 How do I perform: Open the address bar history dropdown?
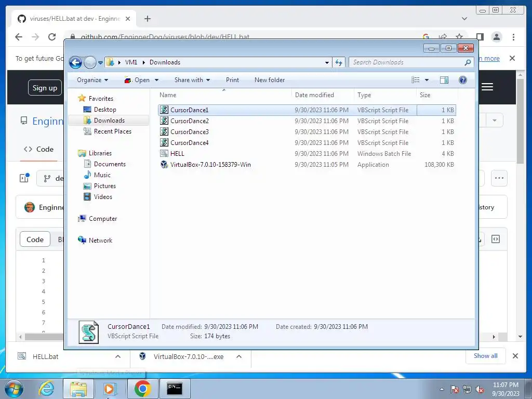point(327,62)
